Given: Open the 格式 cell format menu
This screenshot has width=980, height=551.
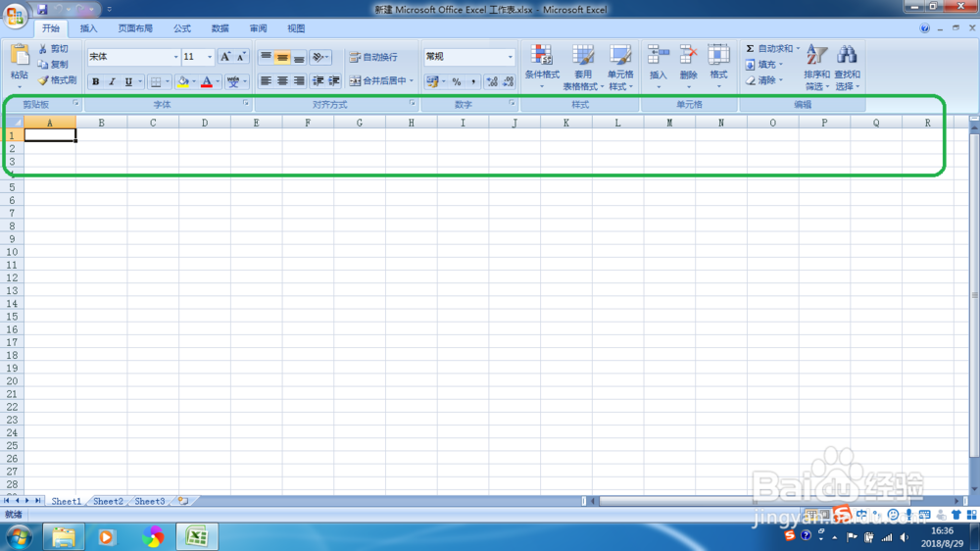Looking at the screenshot, I should pos(718,67).
